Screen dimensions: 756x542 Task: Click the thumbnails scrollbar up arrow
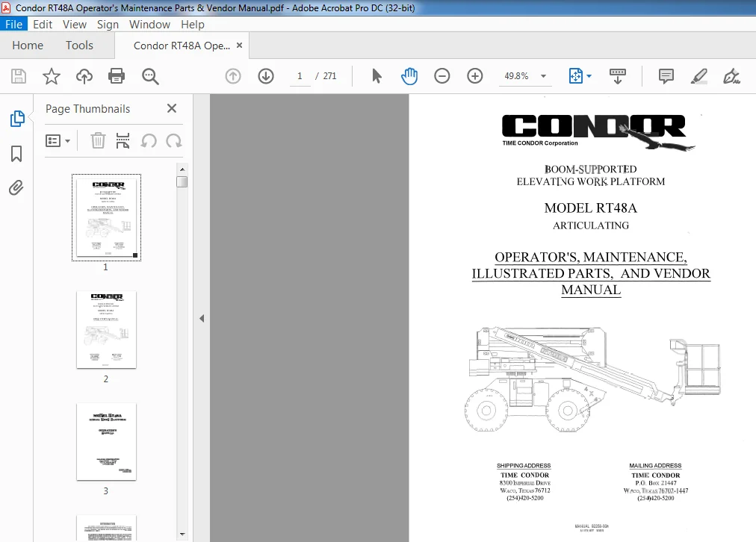coord(182,169)
